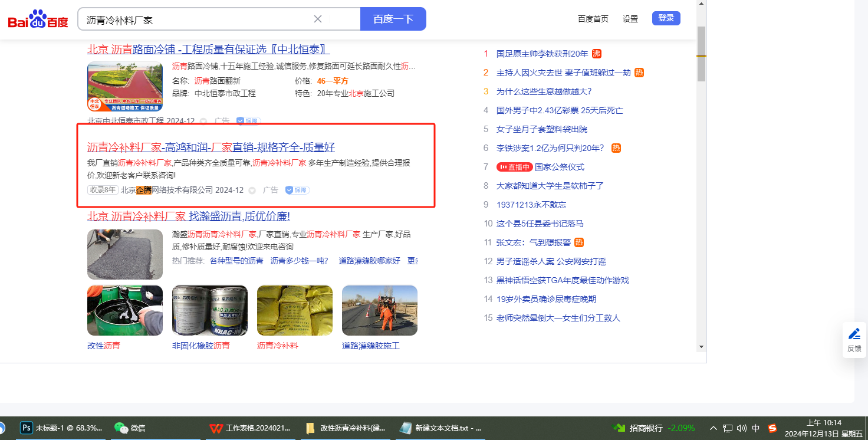The height and width of the screenshot is (440, 868).
Task: Open hot search 张文宏:气到想报警
Action: point(534,242)
